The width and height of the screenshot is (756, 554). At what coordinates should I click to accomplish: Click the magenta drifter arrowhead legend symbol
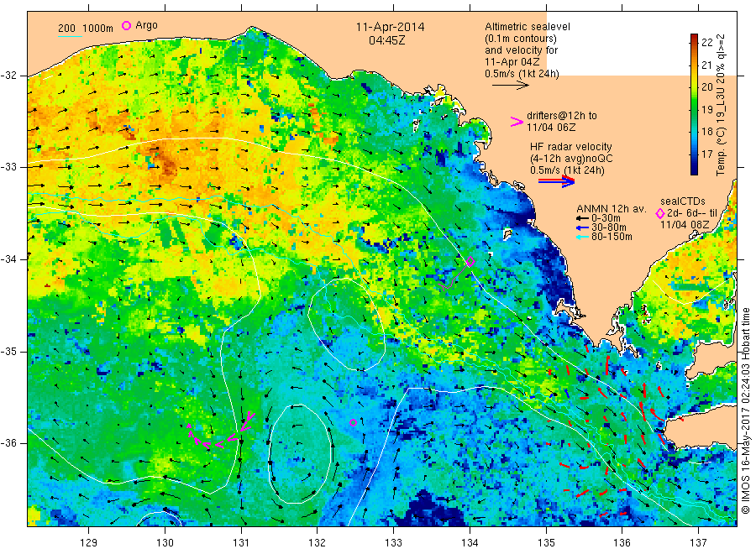[517, 122]
